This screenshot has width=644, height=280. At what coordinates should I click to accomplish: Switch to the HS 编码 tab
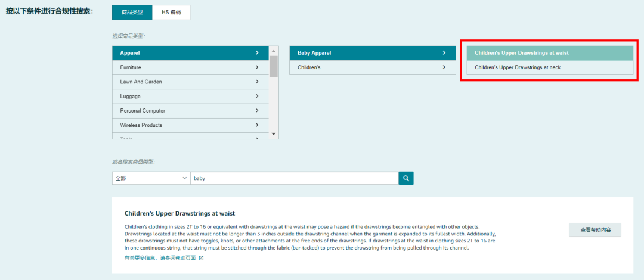coord(171,13)
